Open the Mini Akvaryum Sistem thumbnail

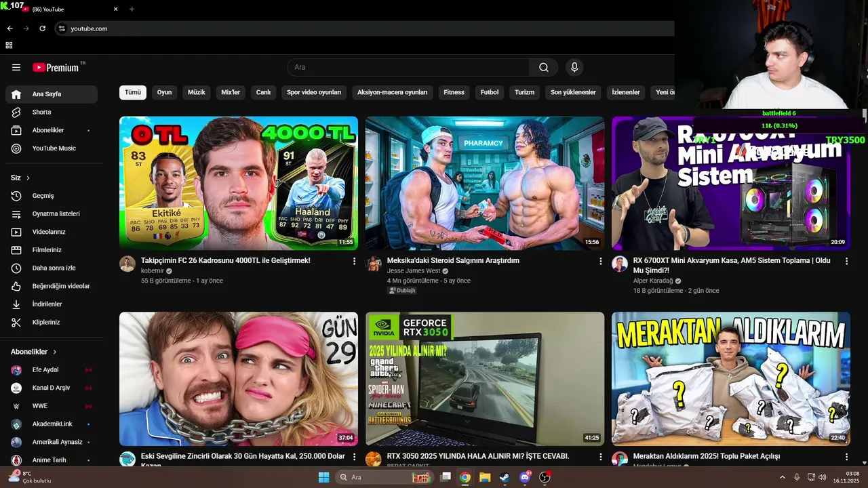click(731, 183)
